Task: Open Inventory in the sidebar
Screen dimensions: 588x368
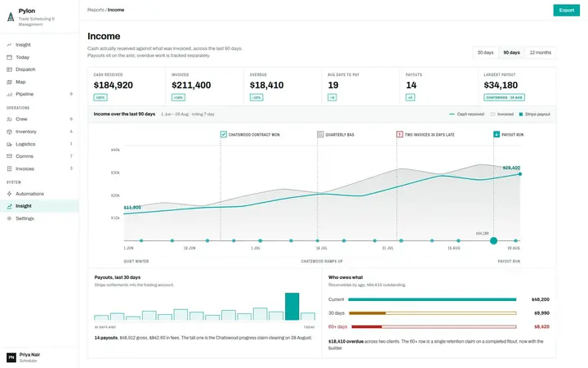Action: point(39,132)
